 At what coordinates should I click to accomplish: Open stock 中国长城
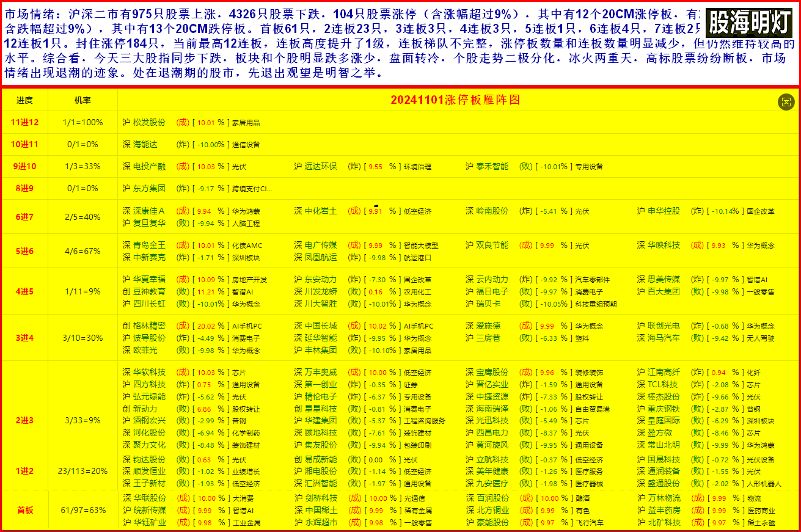[321, 326]
